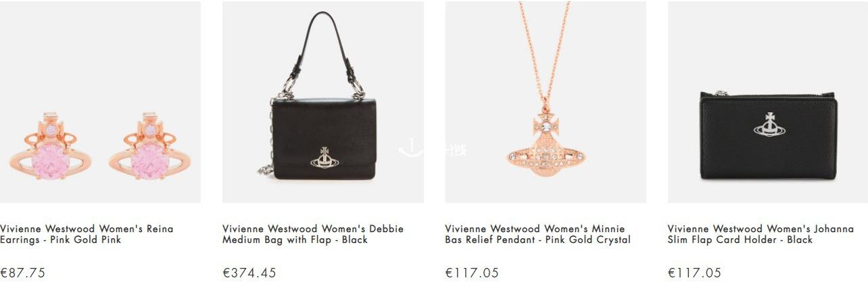This screenshot has width=868, height=295.
Task: Click the €117.05 price under the pendant
Action: [472, 273]
